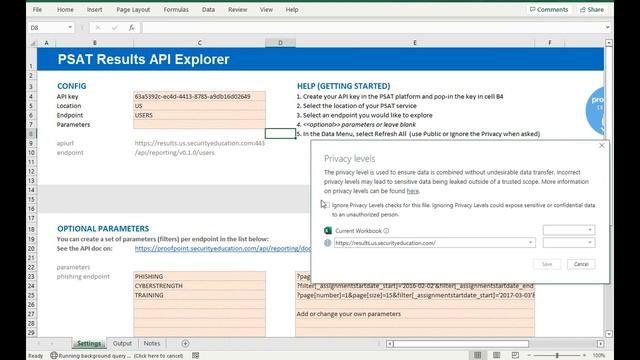Screen dimensions: 640x360
Task: Select the 'Add or change your own parameters' cell
Action: coord(415,314)
